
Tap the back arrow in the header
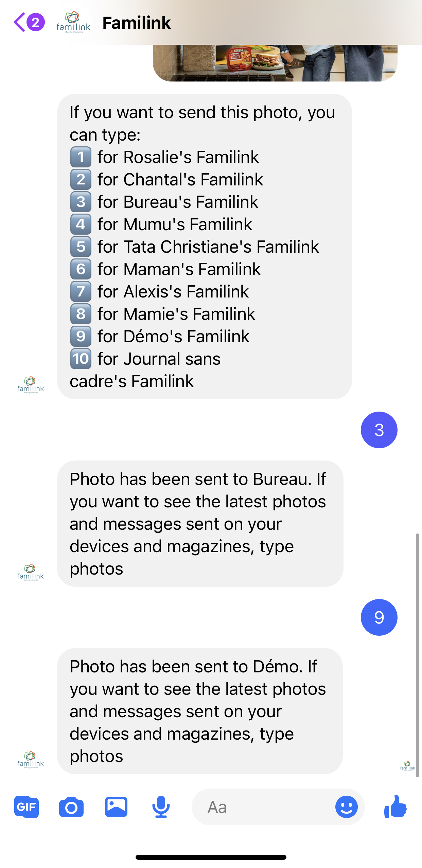tap(19, 22)
